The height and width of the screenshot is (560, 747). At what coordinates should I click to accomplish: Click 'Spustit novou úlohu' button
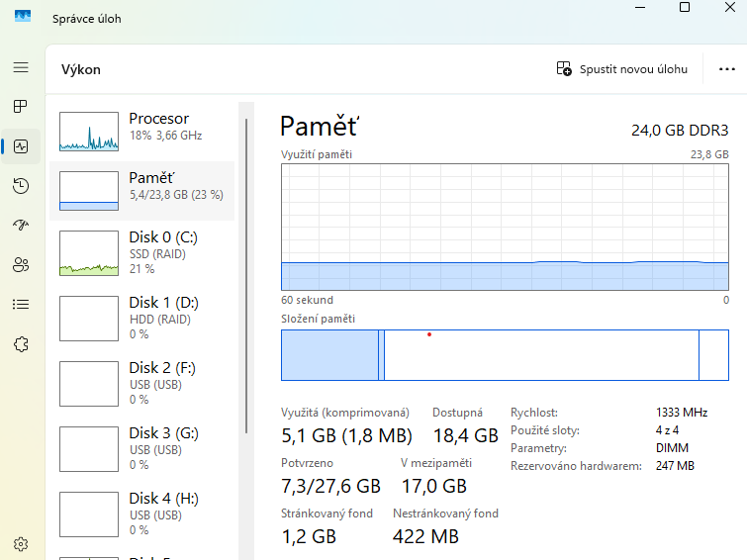coord(622,69)
